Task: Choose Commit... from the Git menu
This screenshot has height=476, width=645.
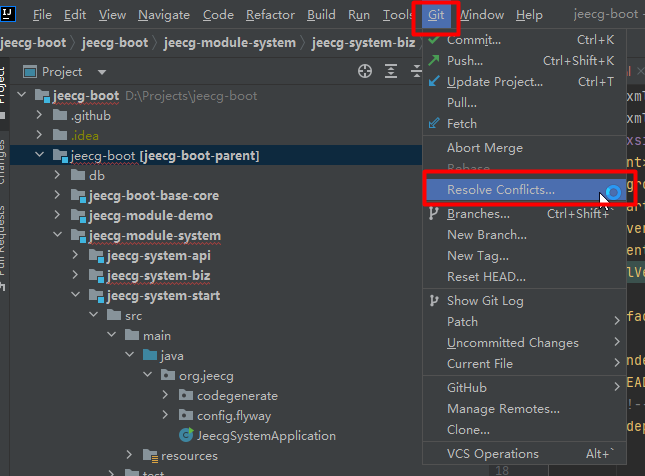Action: click(524, 40)
